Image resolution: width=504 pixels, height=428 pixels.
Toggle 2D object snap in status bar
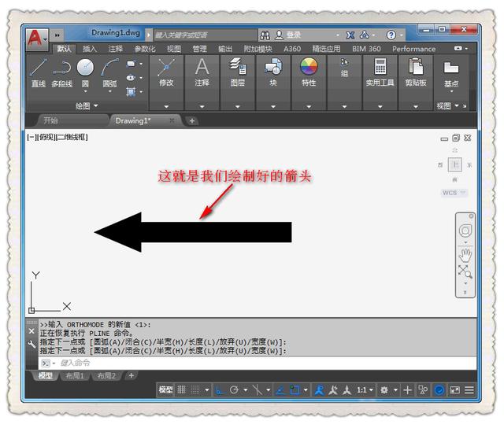[295, 389]
